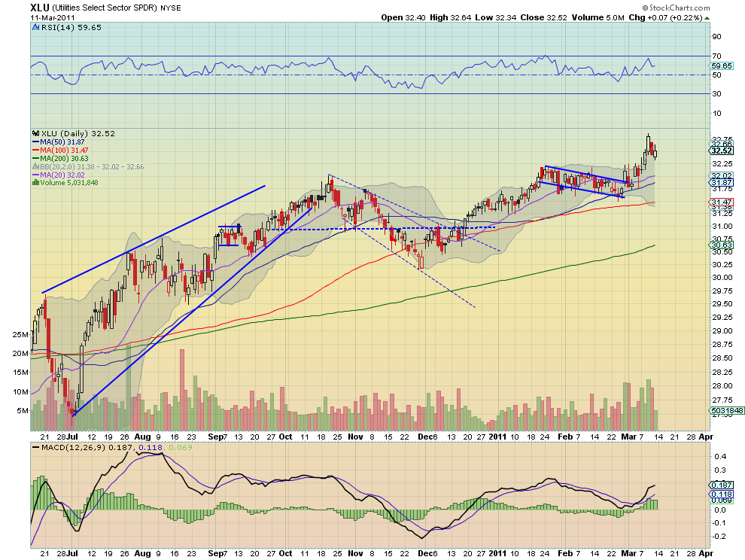Click the RSI 70 overbought level label
745x560 pixels.
pos(716,56)
